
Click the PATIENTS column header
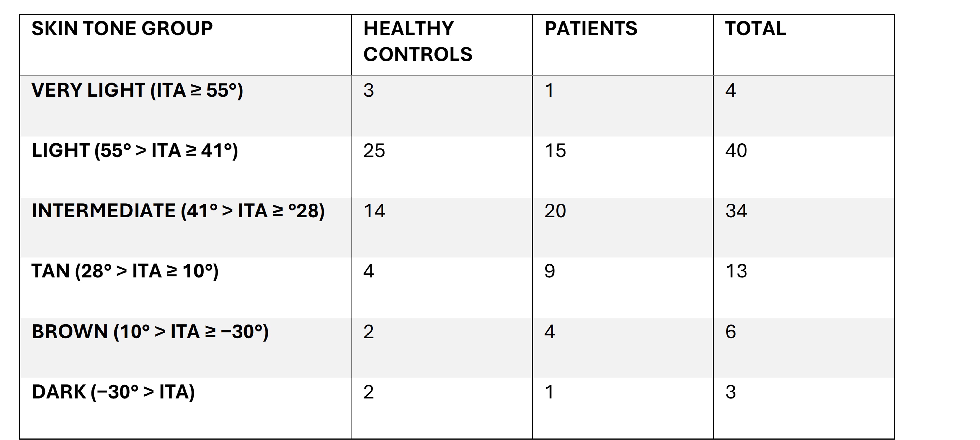click(591, 29)
